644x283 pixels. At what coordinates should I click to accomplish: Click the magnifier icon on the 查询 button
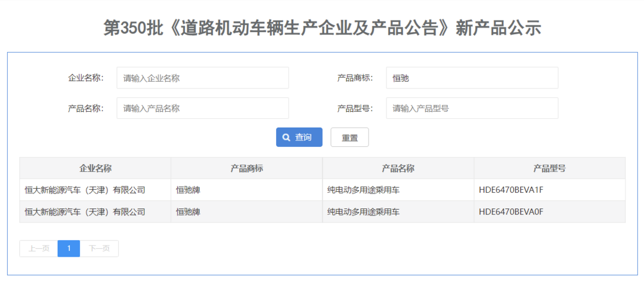(286, 137)
